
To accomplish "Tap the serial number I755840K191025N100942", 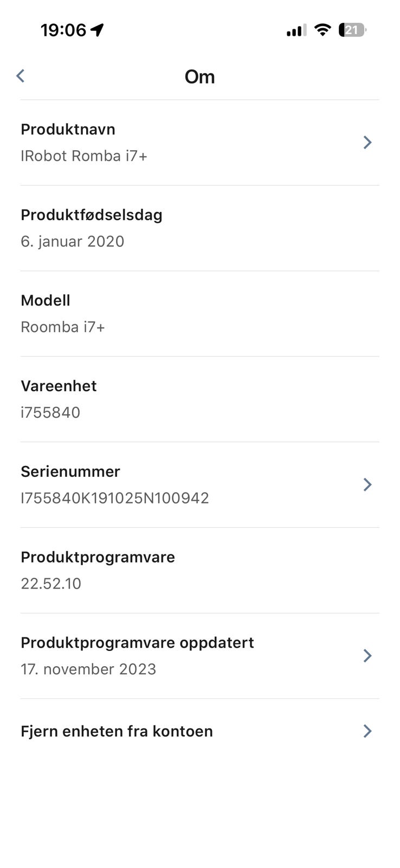I will pos(115,498).
